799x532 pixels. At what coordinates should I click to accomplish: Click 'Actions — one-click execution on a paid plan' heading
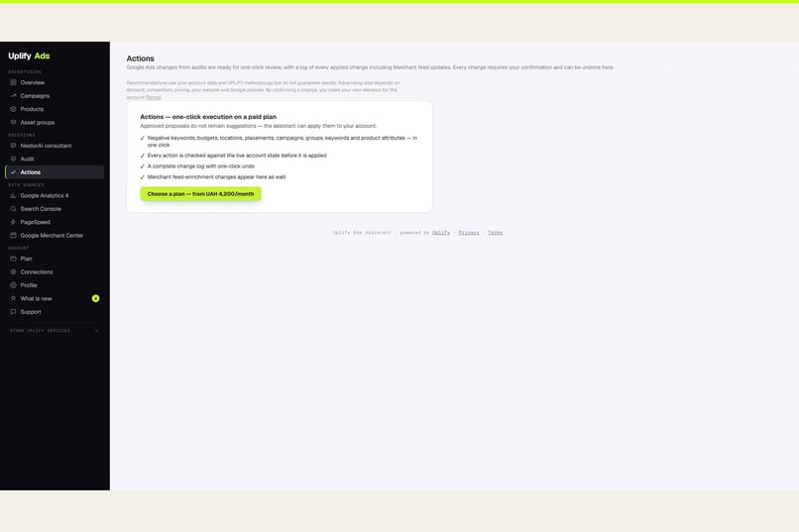[x=208, y=117]
